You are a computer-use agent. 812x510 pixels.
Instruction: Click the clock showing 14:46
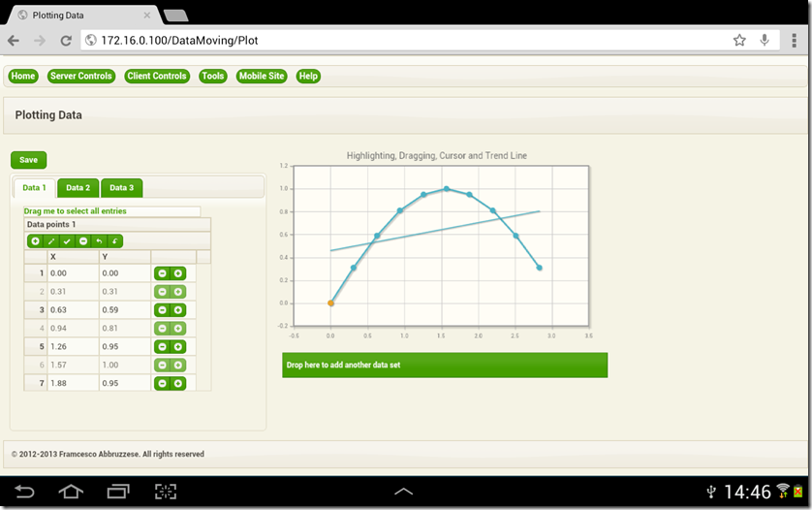pos(747,492)
